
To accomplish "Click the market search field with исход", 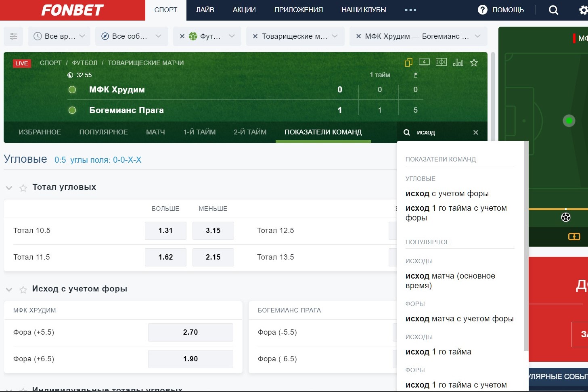I will [x=441, y=132].
